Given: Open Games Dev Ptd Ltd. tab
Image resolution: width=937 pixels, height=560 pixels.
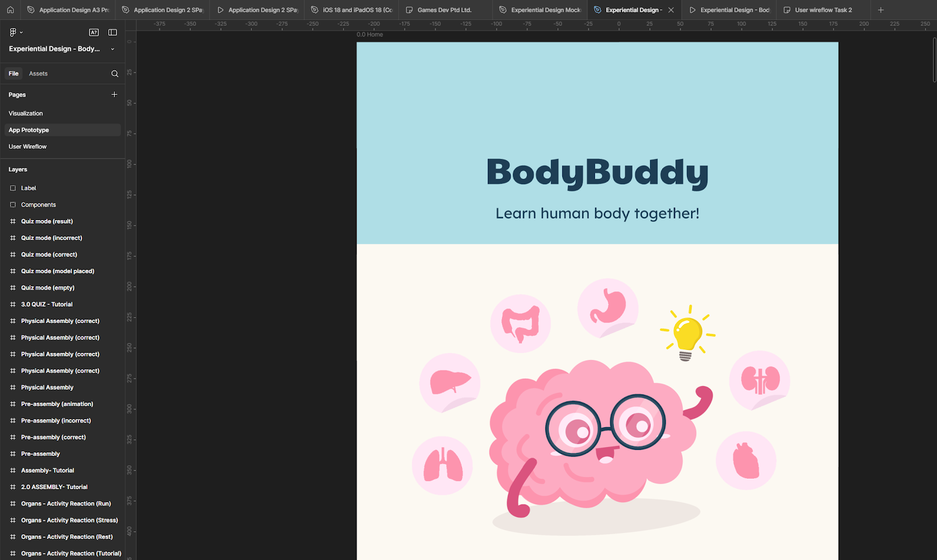Looking at the screenshot, I should click(445, 10).
